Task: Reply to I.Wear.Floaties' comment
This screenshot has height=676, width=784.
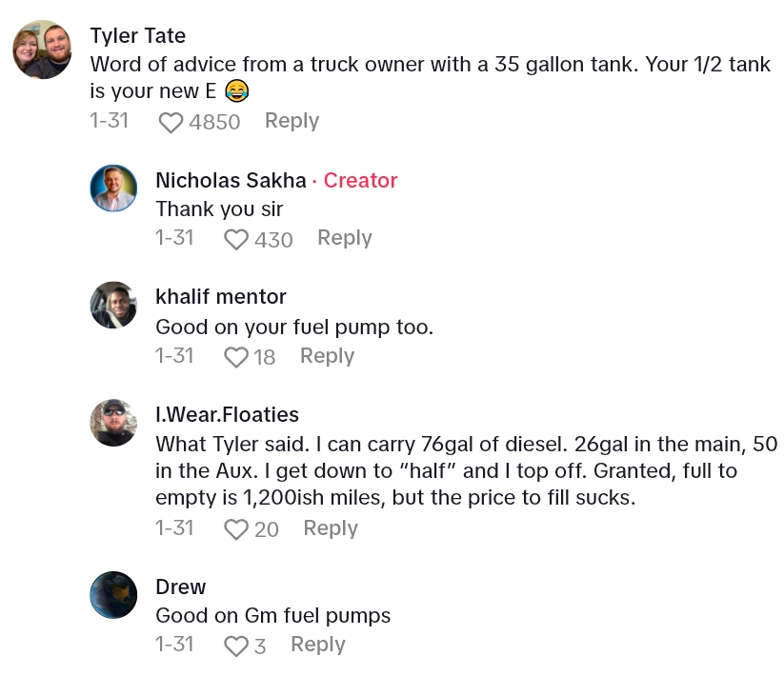Action: 331,528
